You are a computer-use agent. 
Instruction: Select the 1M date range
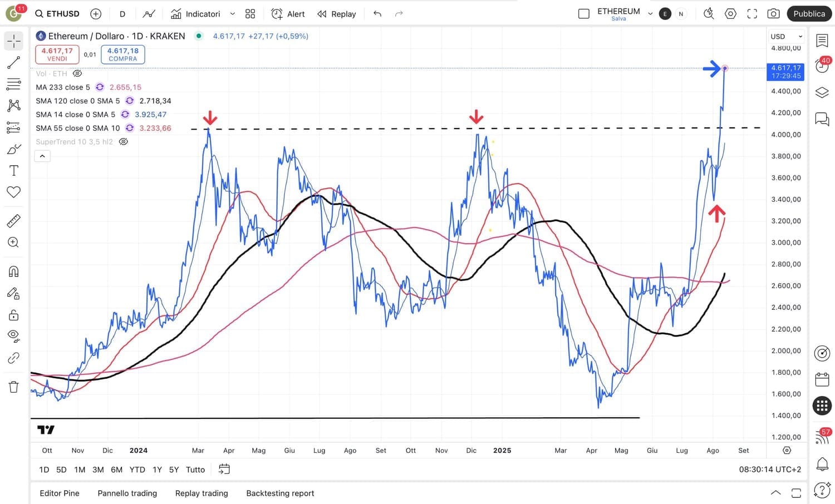pyautogui.click(x=80, y=470)
